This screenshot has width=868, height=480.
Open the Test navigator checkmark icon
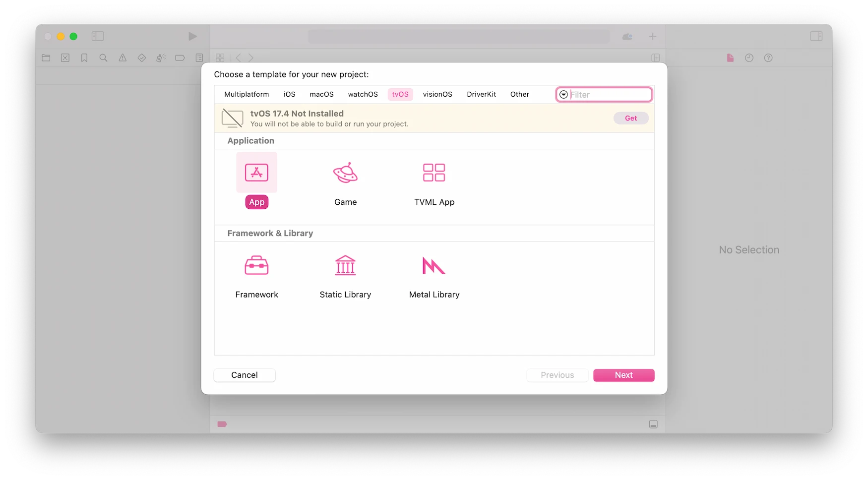[142, 58]
